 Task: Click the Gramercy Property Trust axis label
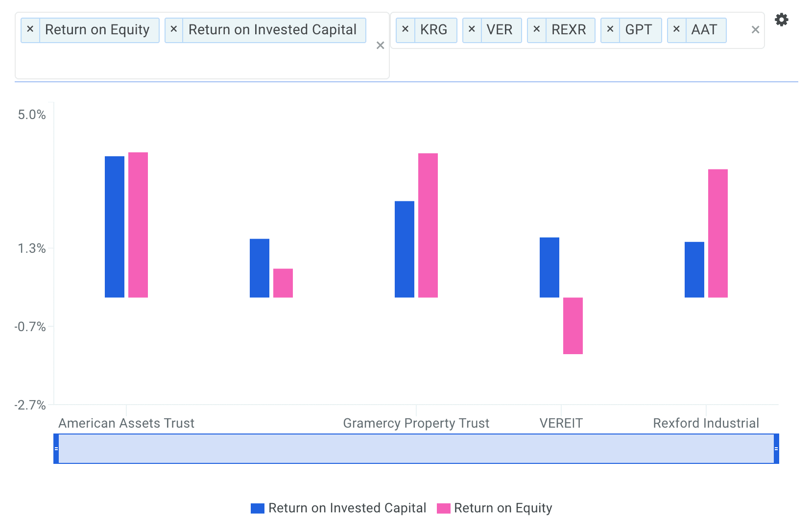click(416, 423)
